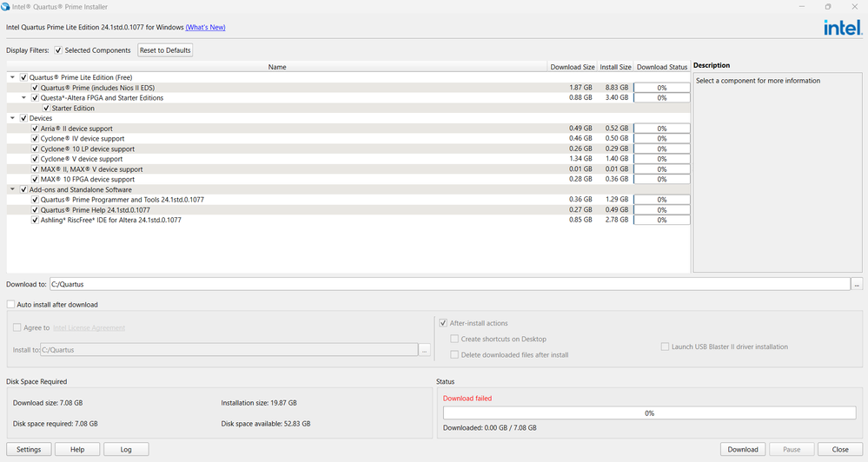
Task: Click Reset to Defaults button
Action: pos(165,50)
